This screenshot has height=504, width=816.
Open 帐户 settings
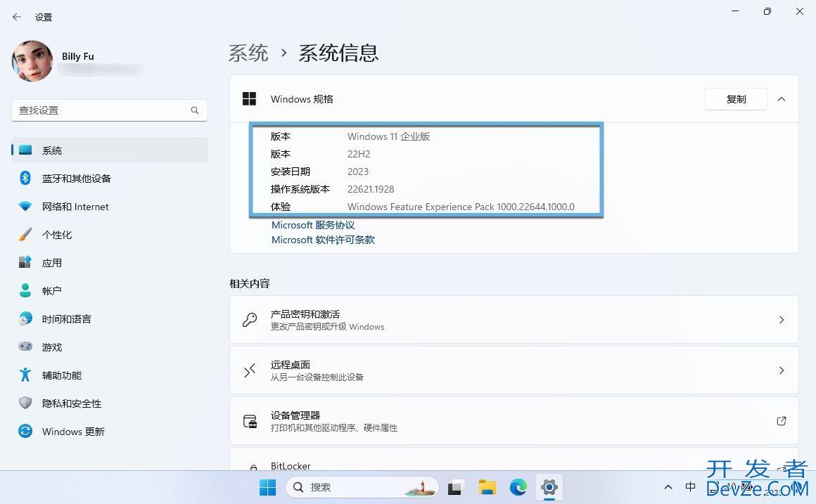pos(109,291)
